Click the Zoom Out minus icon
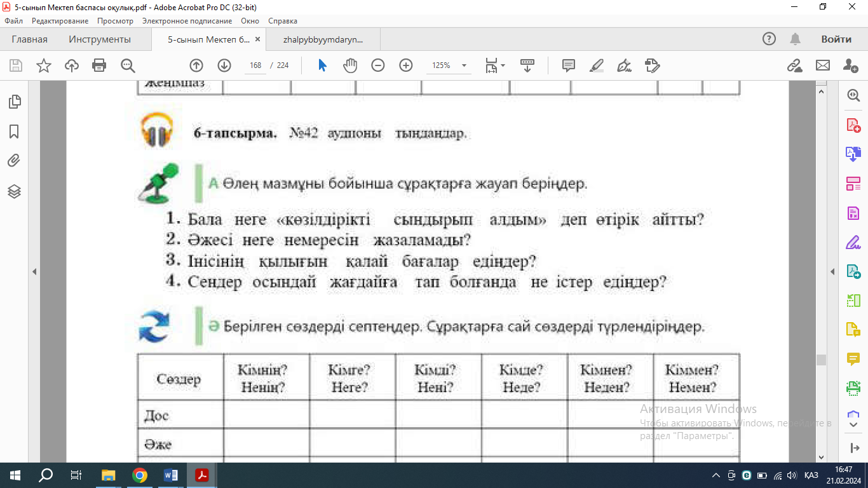Image resolution: width=868 pixels, height=488 pixels. (378, 65)
